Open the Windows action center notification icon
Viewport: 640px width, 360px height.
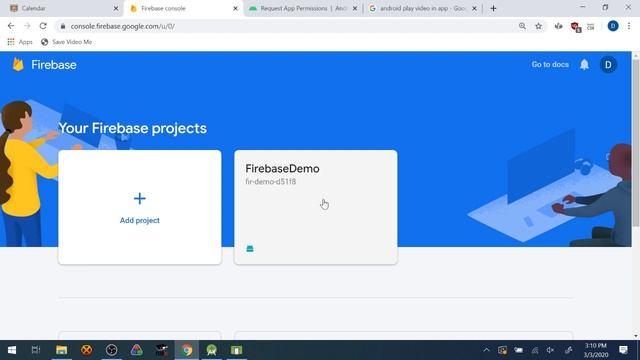(x=623, y=350)
